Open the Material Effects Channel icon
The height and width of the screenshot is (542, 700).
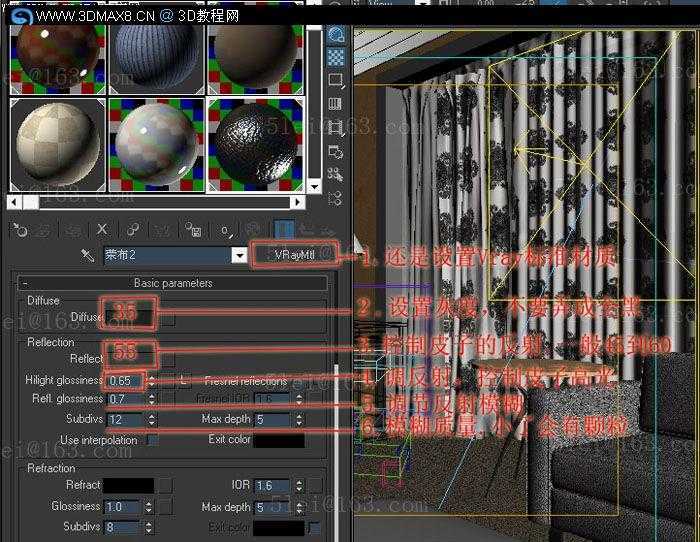tap(227, 231)
